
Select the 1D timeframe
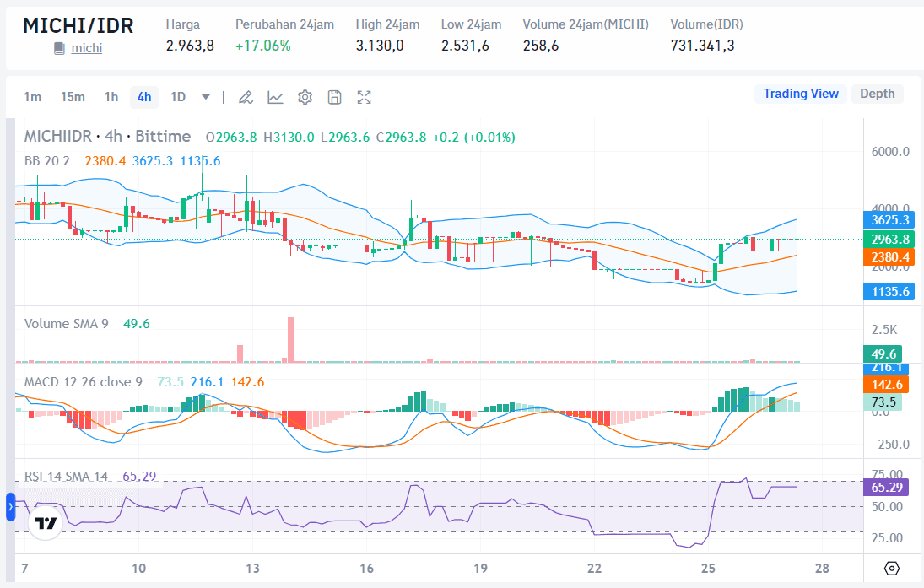[178, 97]
